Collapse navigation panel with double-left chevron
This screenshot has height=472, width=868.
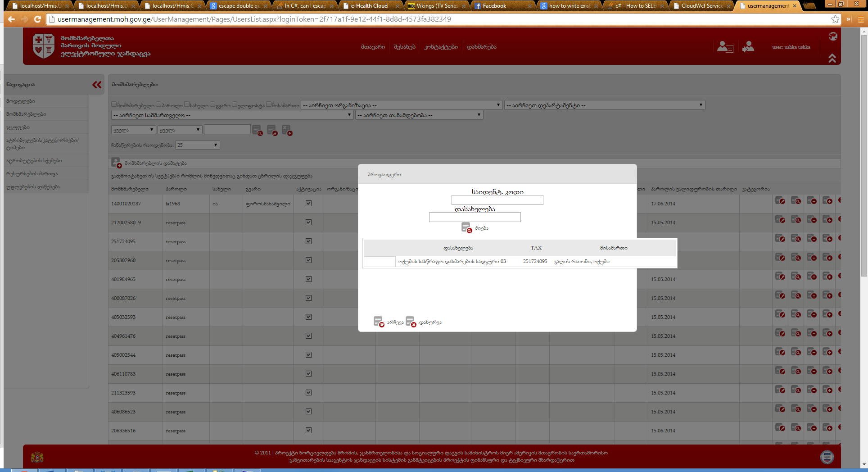pyautogui.click(x=97, y=85)
